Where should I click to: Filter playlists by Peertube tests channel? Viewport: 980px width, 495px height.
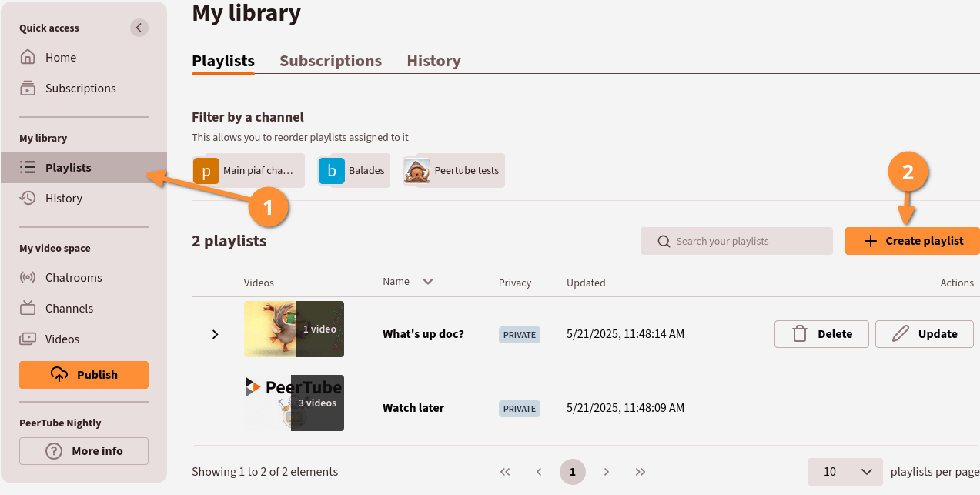[454, 171]
